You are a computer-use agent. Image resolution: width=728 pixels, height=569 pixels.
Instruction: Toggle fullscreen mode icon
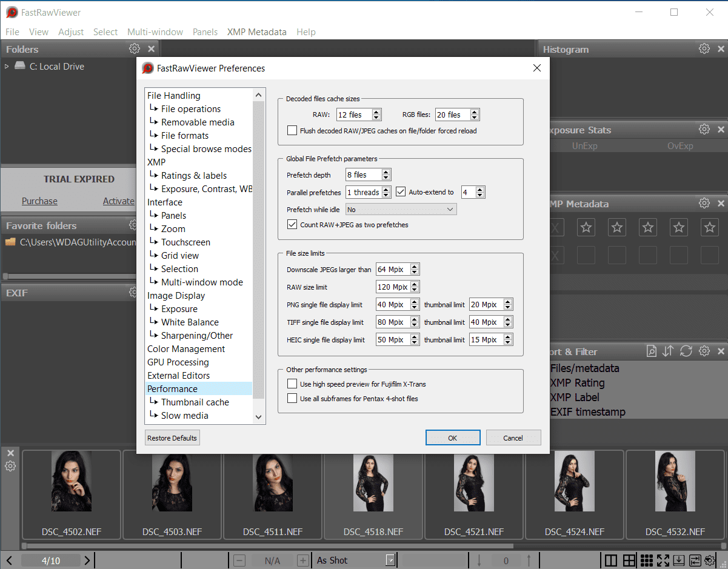[663, 561]
